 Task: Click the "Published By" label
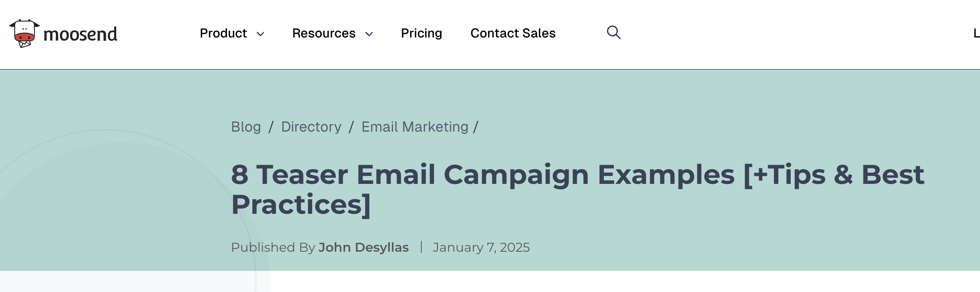point(273,247)
